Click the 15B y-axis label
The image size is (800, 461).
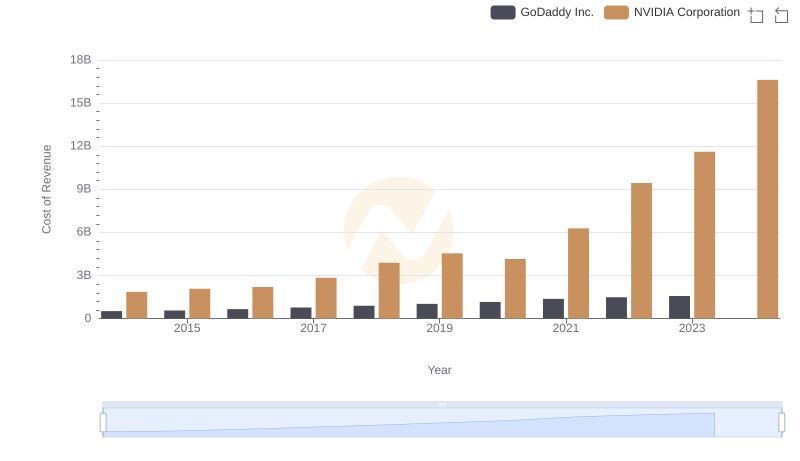81,103
